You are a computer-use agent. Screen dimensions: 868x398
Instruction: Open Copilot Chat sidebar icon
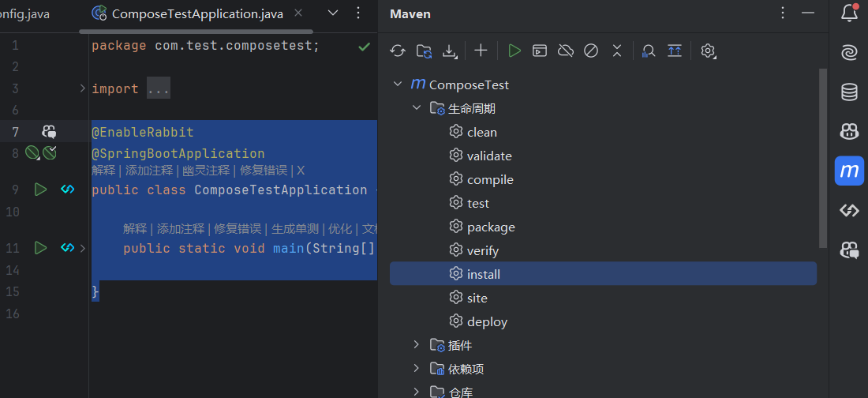tap(849, 250)
